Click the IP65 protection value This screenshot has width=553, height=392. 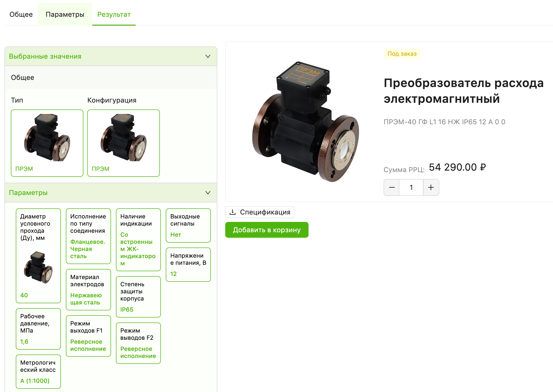[x=127, y=309]
